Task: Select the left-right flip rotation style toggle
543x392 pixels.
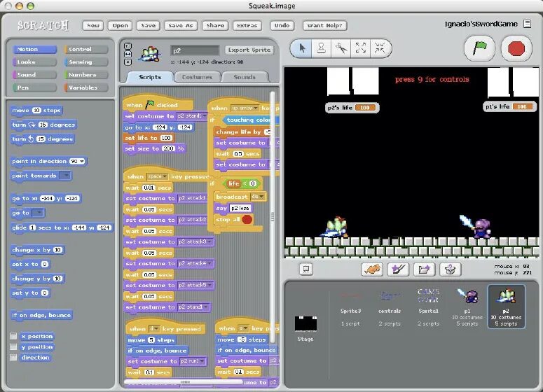Action: point(128,55)
